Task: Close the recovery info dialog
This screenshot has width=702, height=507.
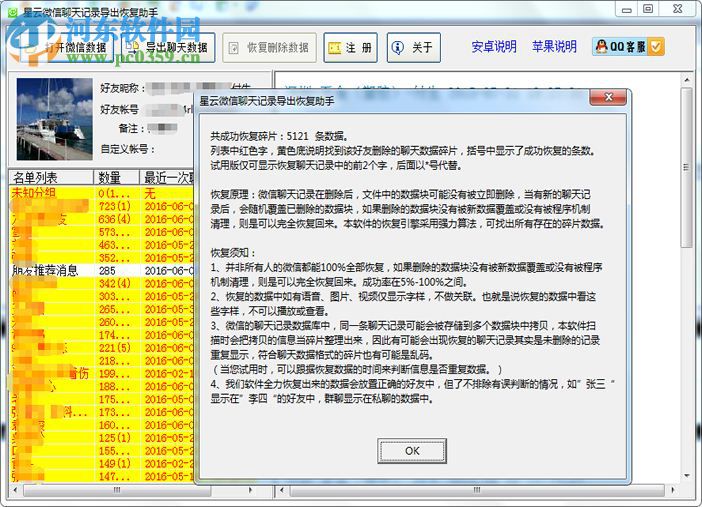Action: click(608, 97)
